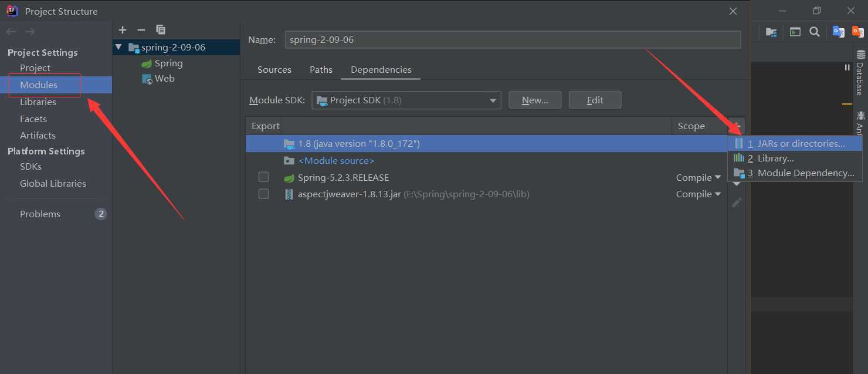Viewport: 868px width, 374px height.
Task: Select the Spring facet leaf icon
Action: 147,63
